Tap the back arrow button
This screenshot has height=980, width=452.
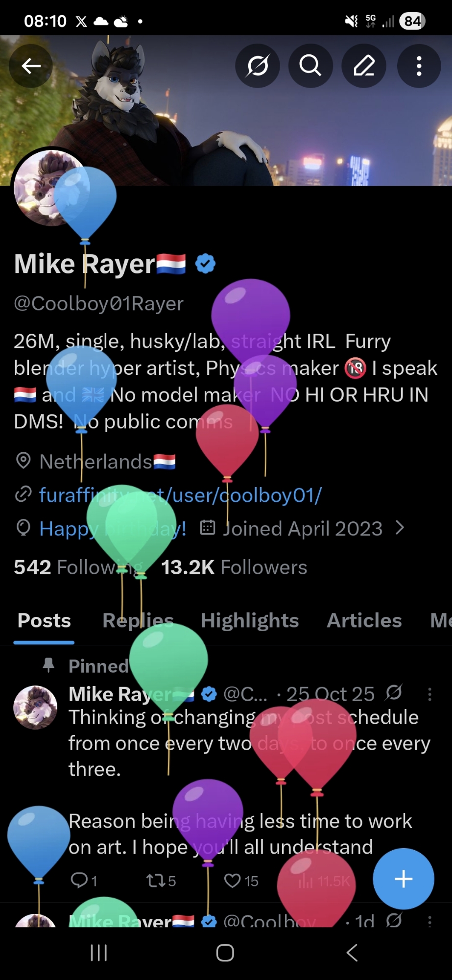point(31,66)
